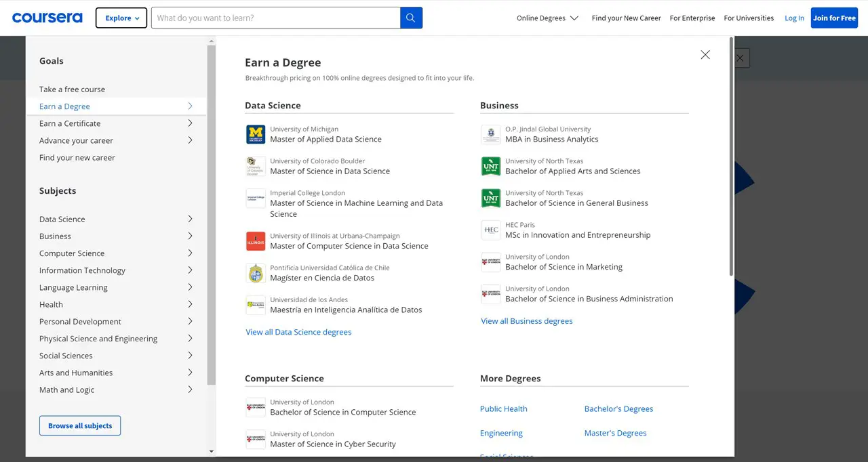This screenshot has height=462, width=868.
Task: Open Public Health degrees link
Action: (504, 409)
